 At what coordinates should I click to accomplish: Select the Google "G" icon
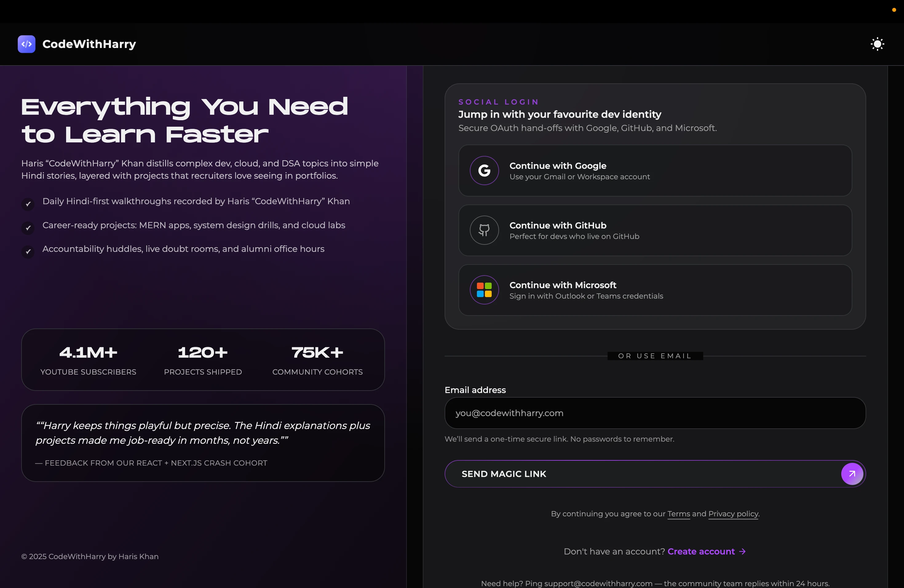click(x=484, y=171)
